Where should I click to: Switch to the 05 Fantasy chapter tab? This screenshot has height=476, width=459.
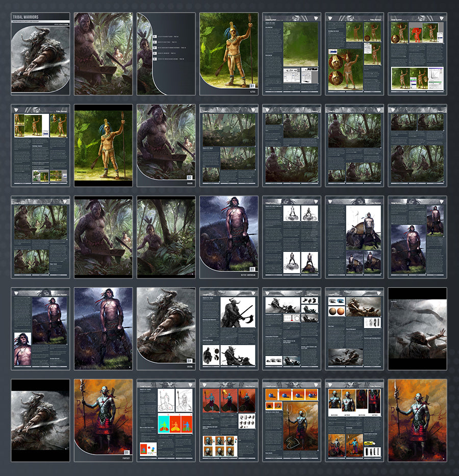point(126,452)
